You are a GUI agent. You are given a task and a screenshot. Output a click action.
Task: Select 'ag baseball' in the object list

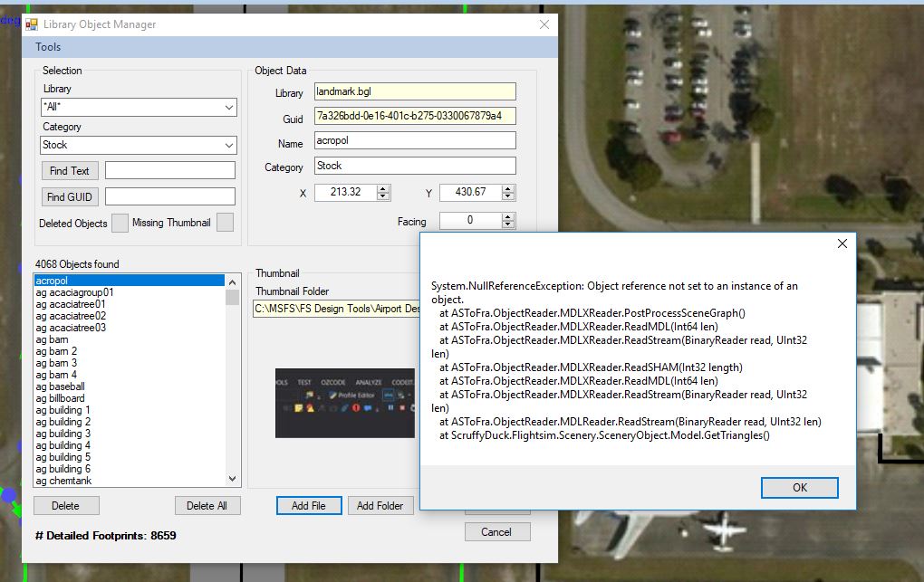[x=61, y=386]
